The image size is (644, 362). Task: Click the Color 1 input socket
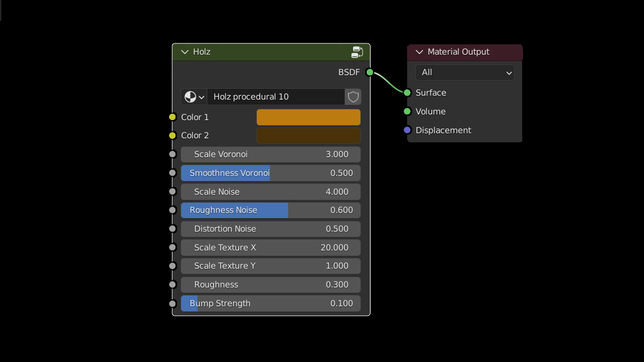(x=173, y=117)
